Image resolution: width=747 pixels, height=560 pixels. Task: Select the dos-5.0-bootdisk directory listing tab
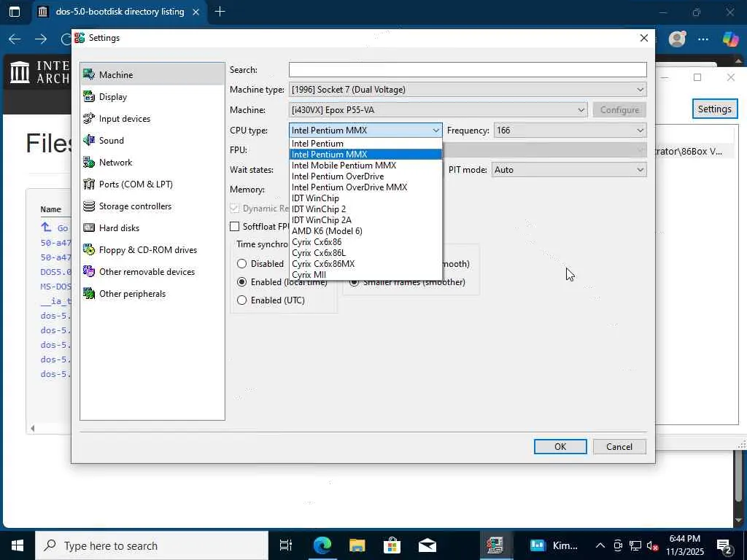point(118,12)
